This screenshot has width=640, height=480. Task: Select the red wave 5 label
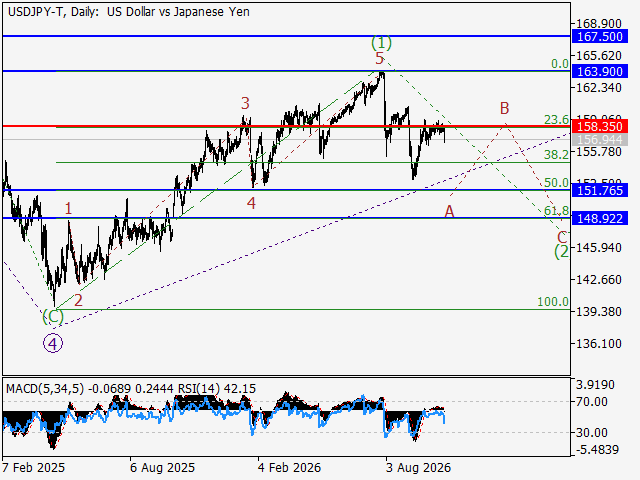[x=380, y=58]
